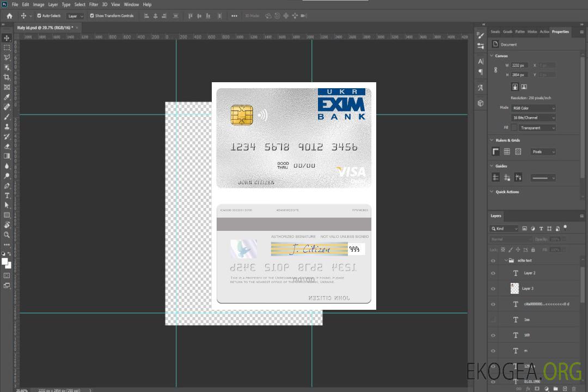The width and height of the screenshot is (588, 392).
Task: Select the Crop tool
Action: [7, 77]
